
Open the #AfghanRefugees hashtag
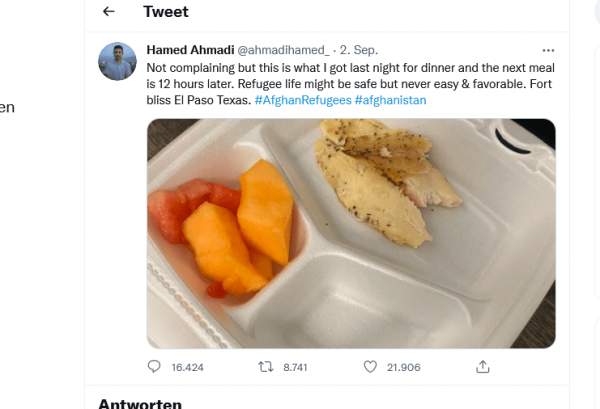click(302, 101)
